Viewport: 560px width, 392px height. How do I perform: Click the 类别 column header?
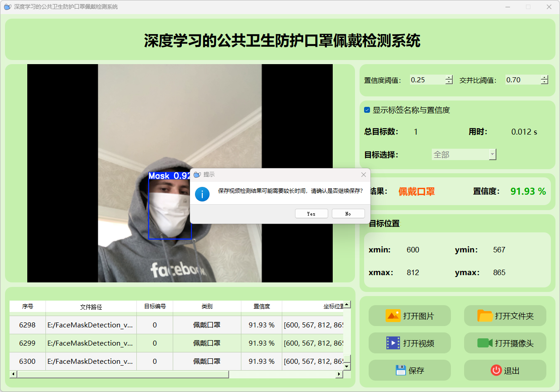click(207, 307)
